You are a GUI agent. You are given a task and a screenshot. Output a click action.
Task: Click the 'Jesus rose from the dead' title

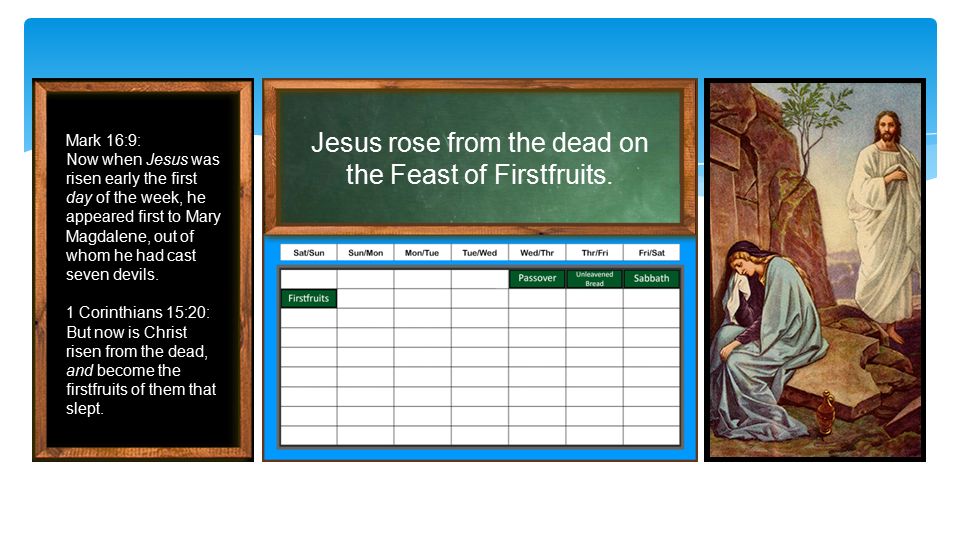point(479,159)
